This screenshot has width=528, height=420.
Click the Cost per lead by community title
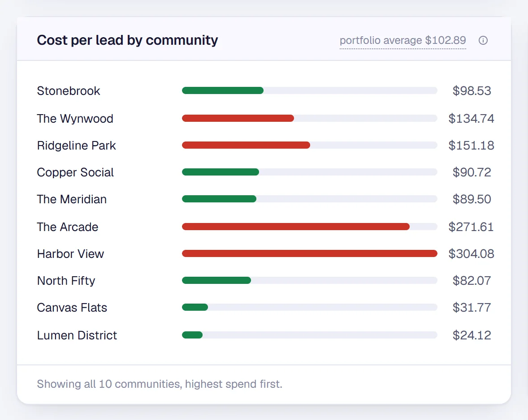(127, 40)
